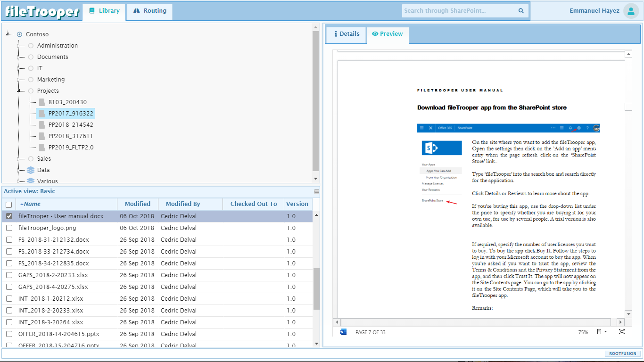The height and width of the screenshot is (362, 644).
Task: Check the FS_2018-31-212132.docx checkbox
Action: (9, 239)
